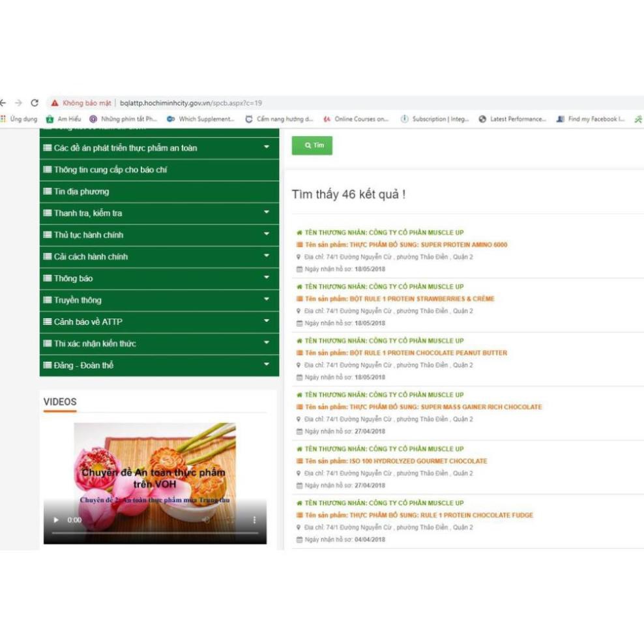Image resolution: width=644 pixels, height=644 pixels.
Task: Expand 'Các đề án phát triển thực phẩm an toàn'
Action: click(x=266, y=147)
